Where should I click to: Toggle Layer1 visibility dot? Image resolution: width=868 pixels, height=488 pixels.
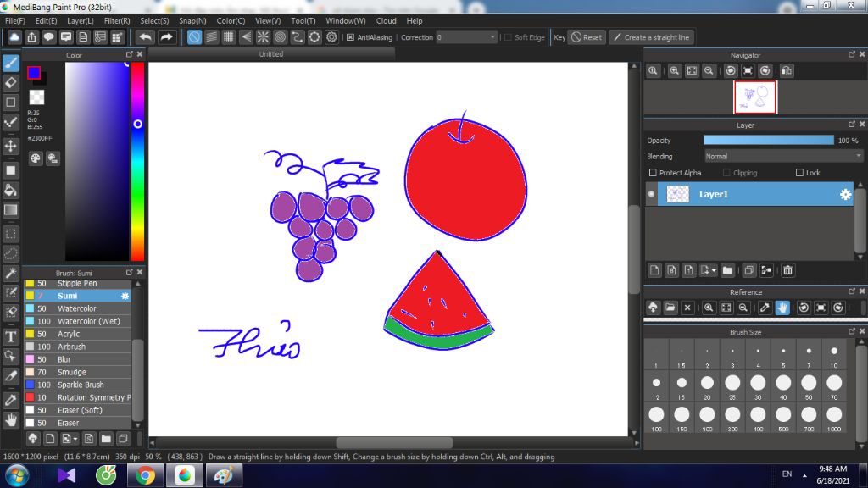click(651, 194)
